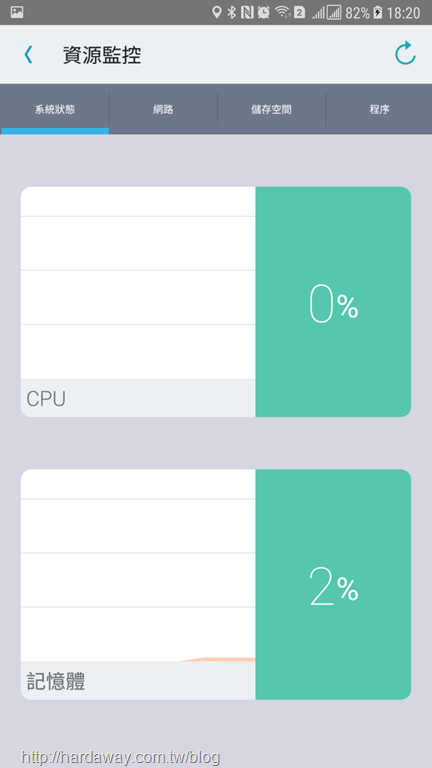Tap the Wi-Fi status icon
The image size is (432, 768).
pos(282,12)
